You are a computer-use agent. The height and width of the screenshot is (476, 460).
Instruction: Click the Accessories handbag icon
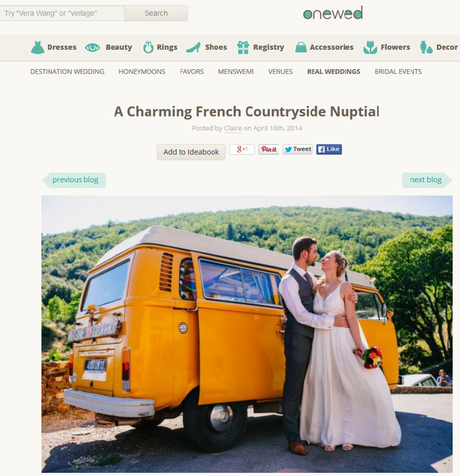pyautogui.click(x=301, y=47)
